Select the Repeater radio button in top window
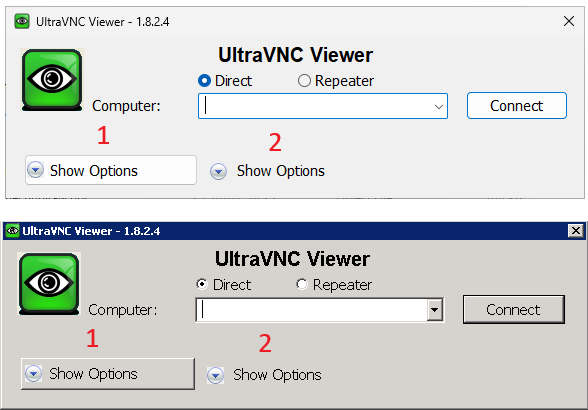Screen dimensions: 588x410 (304, 81)
